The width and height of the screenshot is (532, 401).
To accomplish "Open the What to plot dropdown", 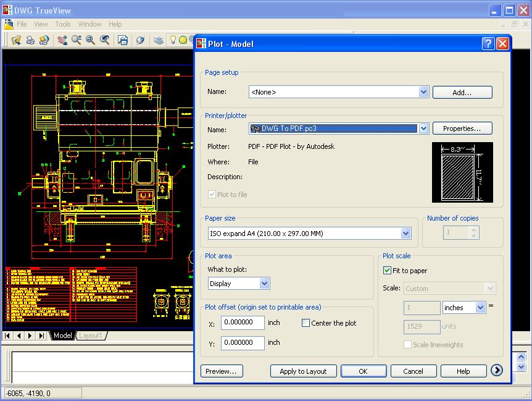I will pos(264,283).
